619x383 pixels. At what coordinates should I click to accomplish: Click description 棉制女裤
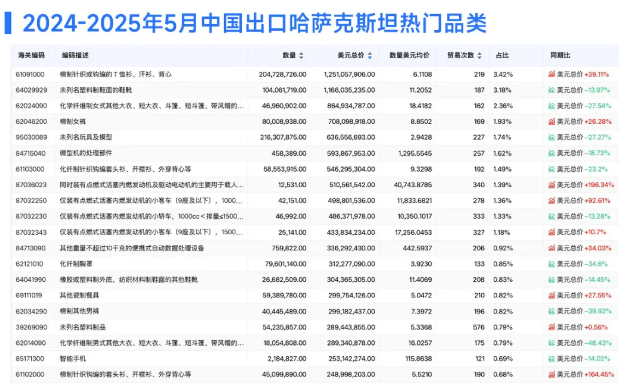coord(73,122)
